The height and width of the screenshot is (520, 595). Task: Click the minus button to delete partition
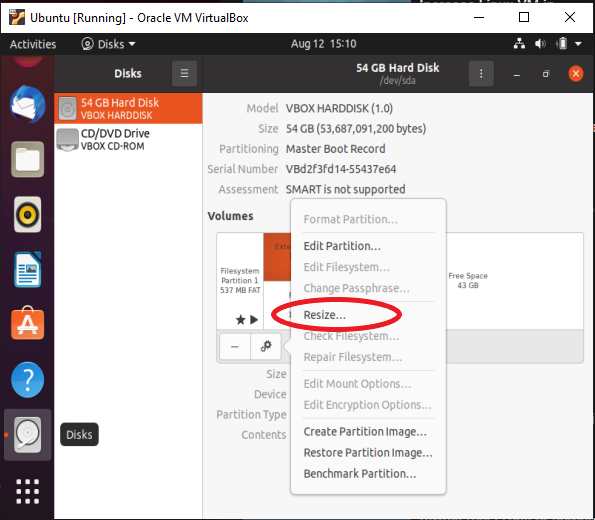pos(235,346)
